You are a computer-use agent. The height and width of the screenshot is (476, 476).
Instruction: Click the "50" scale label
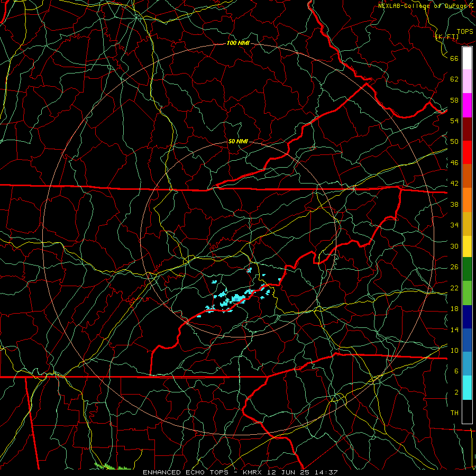(454, 141)
